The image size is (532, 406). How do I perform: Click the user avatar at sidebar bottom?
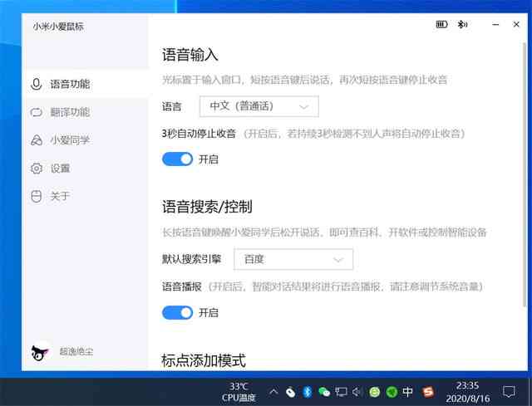tap(40, 351)
